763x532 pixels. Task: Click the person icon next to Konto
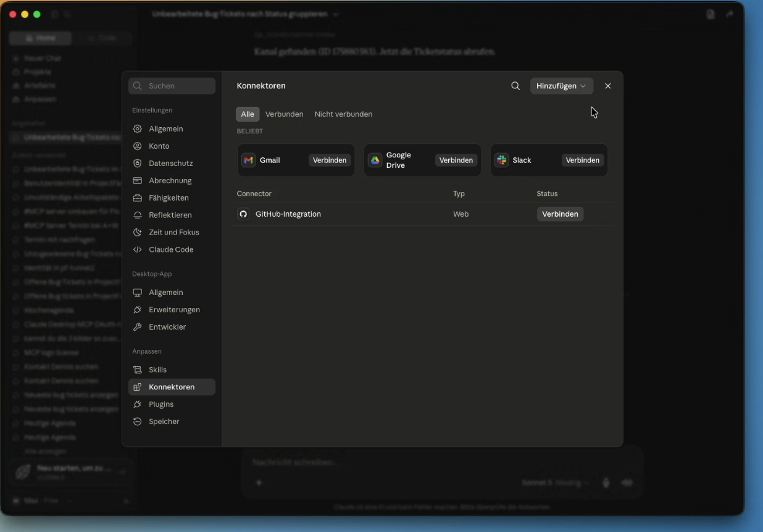pyautogui.click(x=138, y=146)
